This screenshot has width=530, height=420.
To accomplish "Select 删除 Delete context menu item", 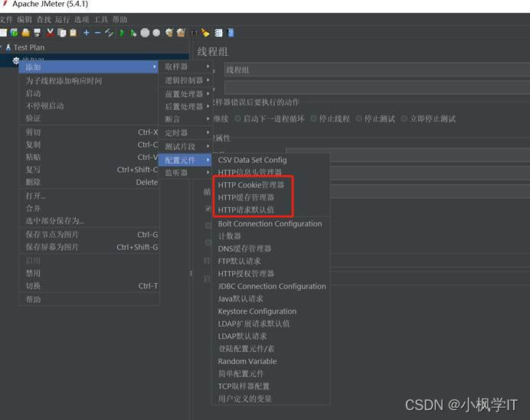I will pos(89,182).
